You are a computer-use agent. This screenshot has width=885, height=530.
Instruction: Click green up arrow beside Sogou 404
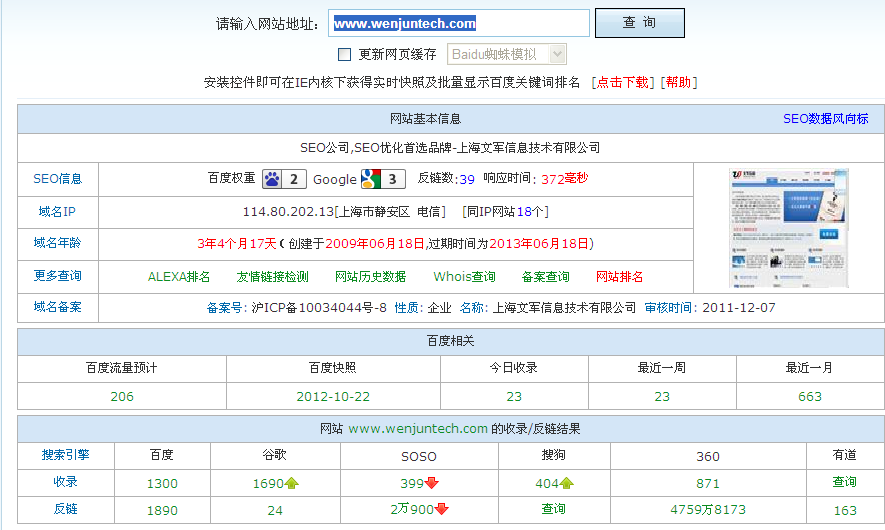[567, 483]
